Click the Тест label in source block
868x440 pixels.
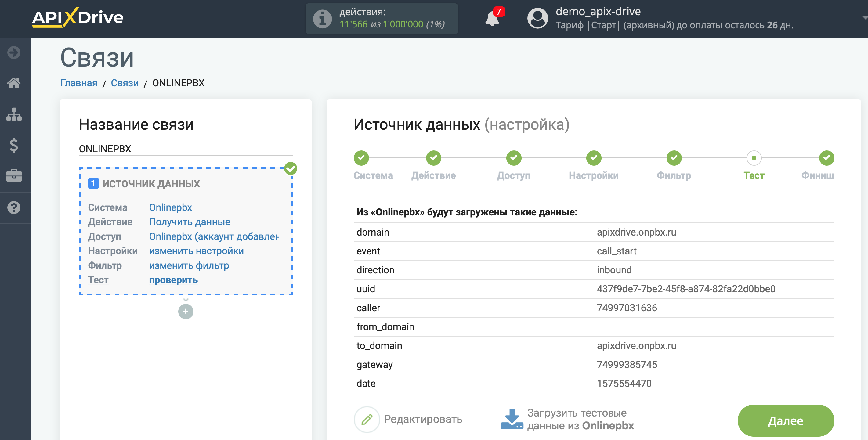(98, 280)
